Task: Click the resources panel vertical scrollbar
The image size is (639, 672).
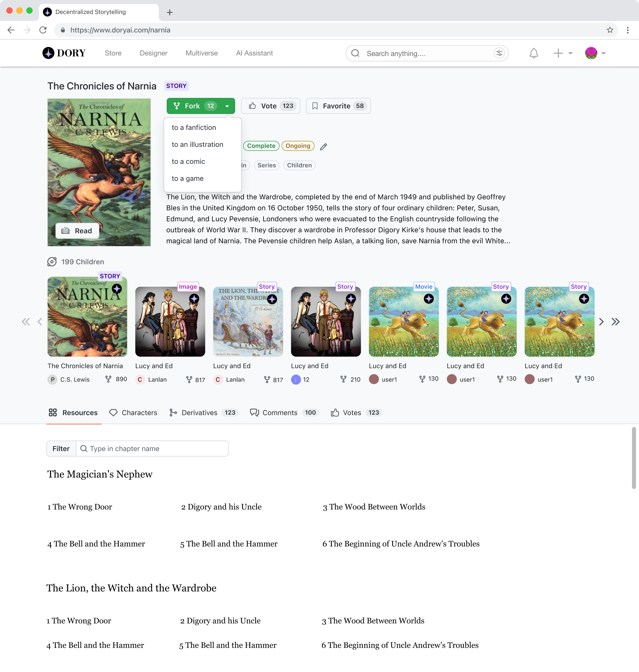Action: 634,458
